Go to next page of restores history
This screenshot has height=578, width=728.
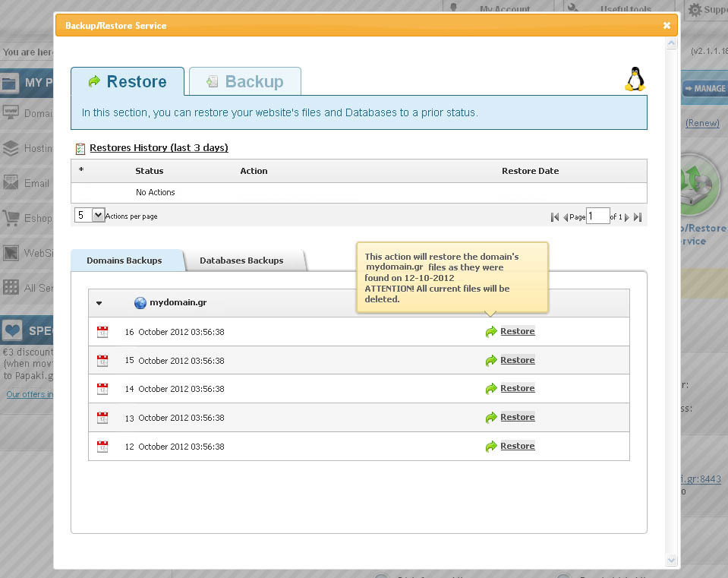click(x=627, y=217)
